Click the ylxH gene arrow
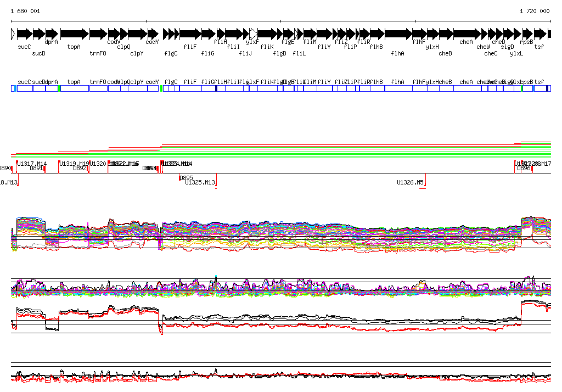The height and width of the screenshot is (392, 562). (x=433, y=34)
